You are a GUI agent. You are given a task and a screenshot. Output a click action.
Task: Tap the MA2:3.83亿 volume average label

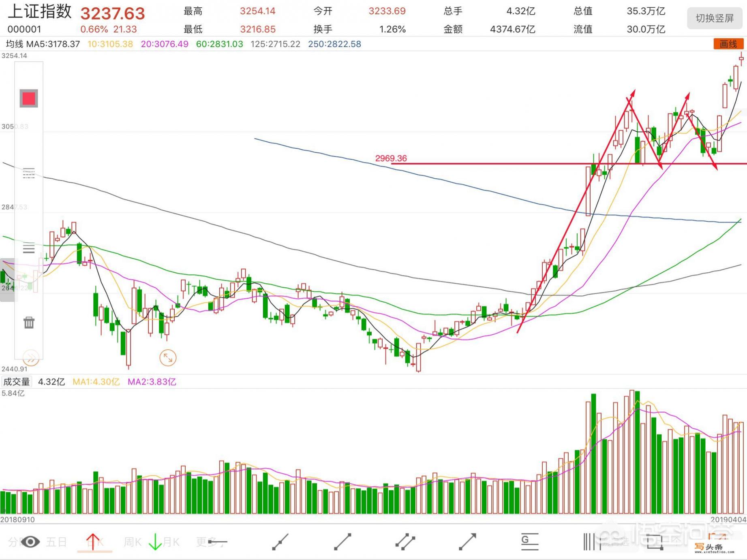pyautogui.click(x=152, y=382)
